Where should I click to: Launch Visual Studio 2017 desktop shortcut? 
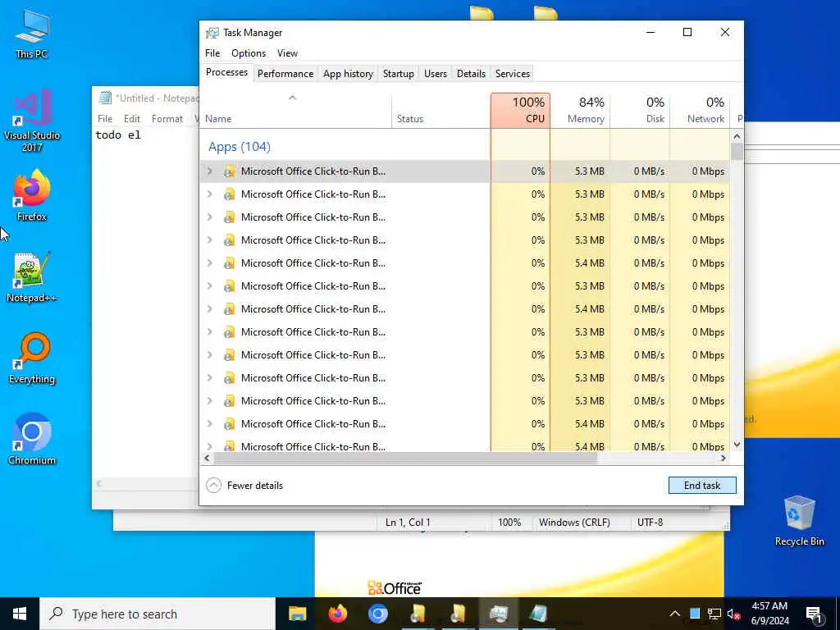click(32, 120)
